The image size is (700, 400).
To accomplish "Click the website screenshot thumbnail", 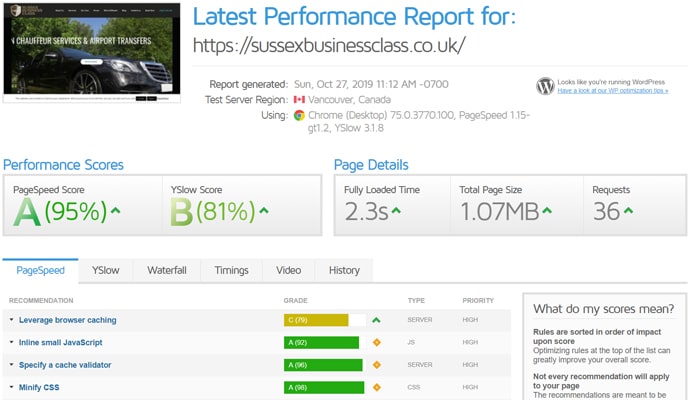I will pyautogui.click(x=92, y=53).
